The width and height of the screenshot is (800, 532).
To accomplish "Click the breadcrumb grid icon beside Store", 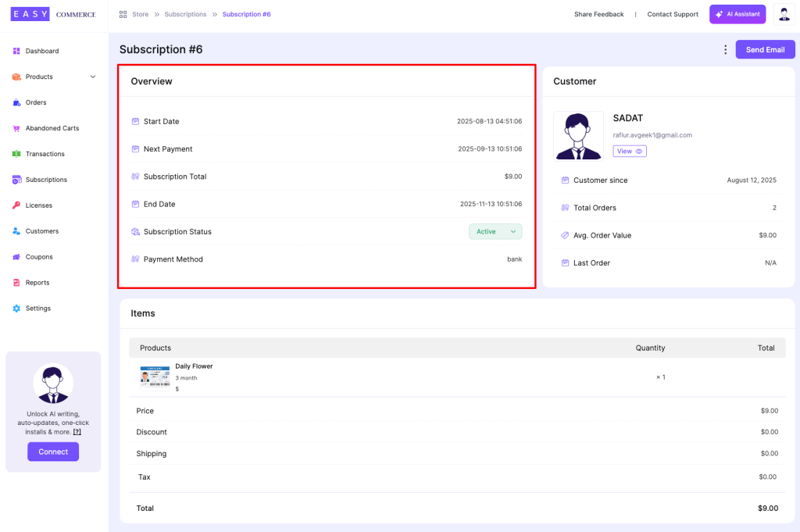I will (123, 14).
